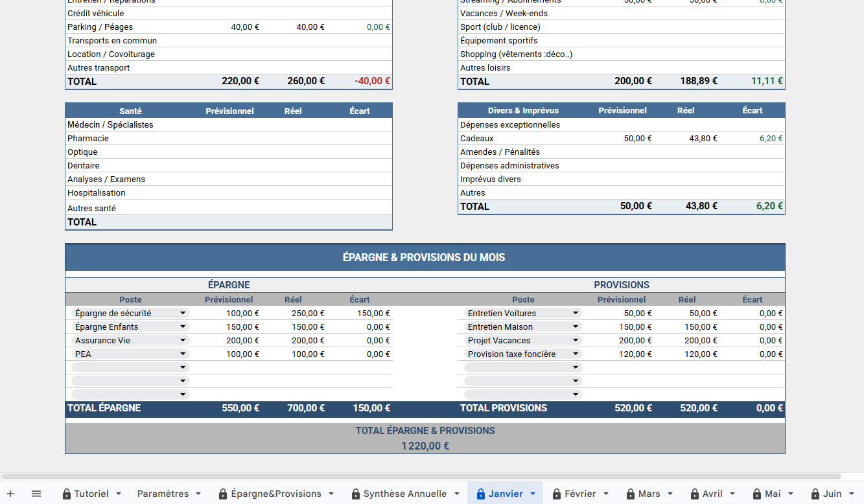Click the lock icon on Avril tab

[695, 494]
